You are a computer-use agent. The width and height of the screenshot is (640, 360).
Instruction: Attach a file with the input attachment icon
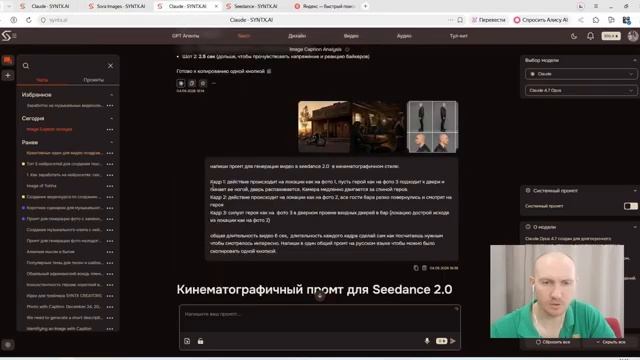[x=187, y=341]
